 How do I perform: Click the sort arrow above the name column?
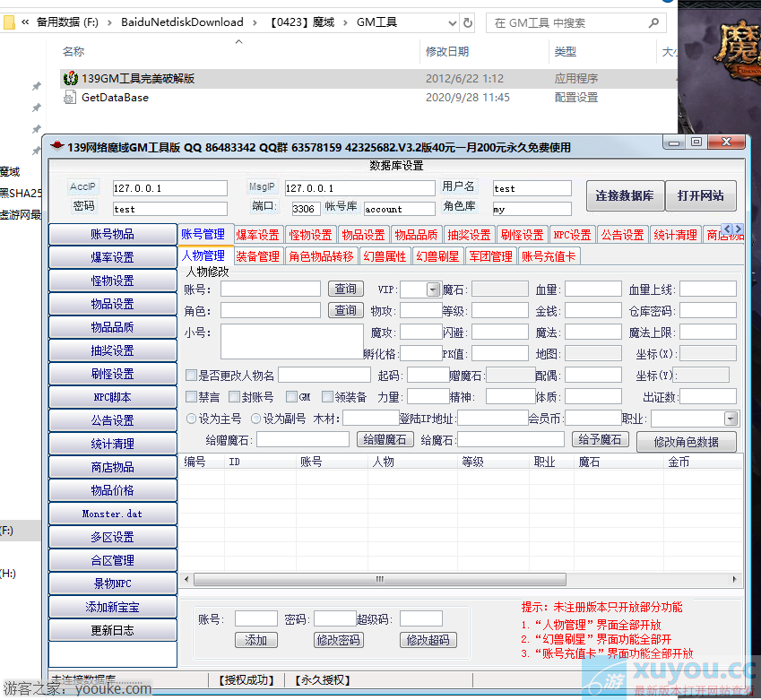click(238, 41)
